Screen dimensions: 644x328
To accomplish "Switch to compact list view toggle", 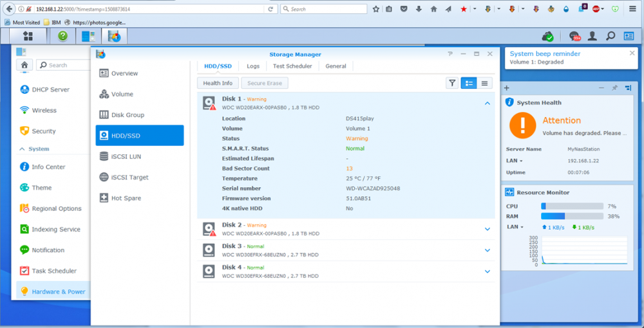I will 484,83.
